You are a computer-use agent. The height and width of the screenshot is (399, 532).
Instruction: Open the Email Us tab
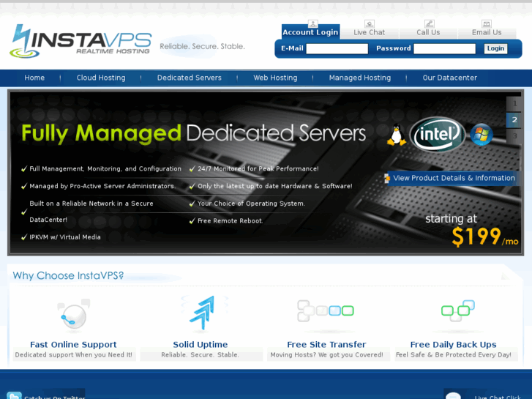[487, 32]
